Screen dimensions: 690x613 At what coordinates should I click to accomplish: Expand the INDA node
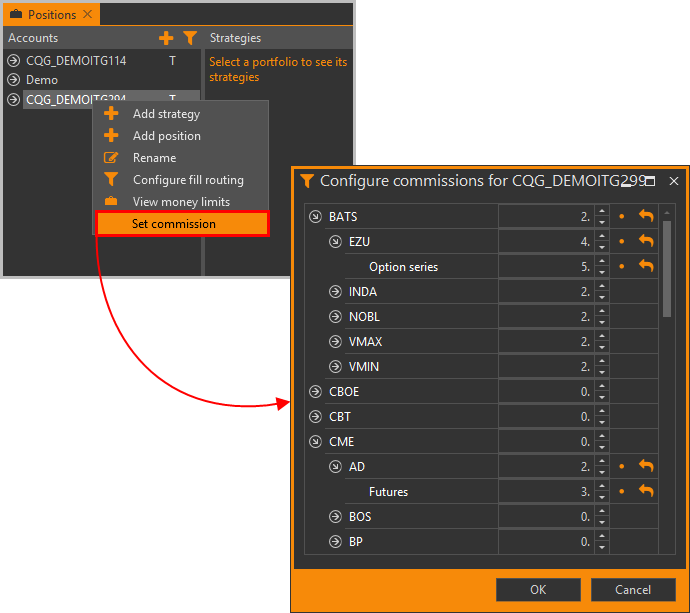pos(335,292)
